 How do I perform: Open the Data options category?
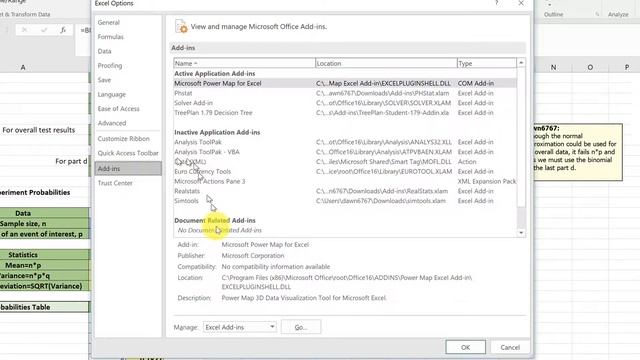(x=104, y=51)
